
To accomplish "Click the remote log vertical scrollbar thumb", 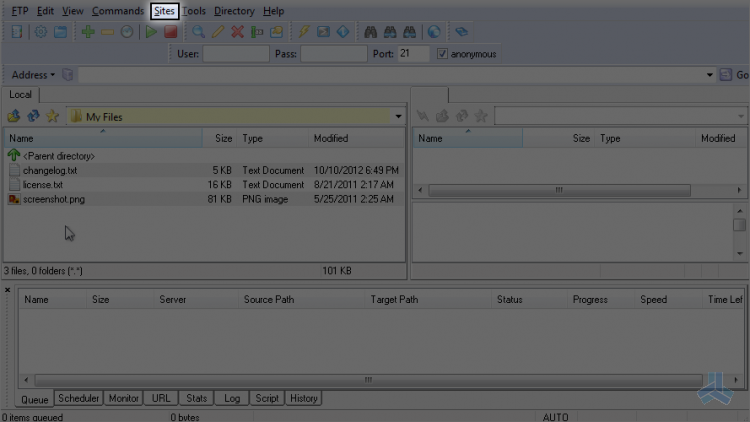I will tap(739, 224).
